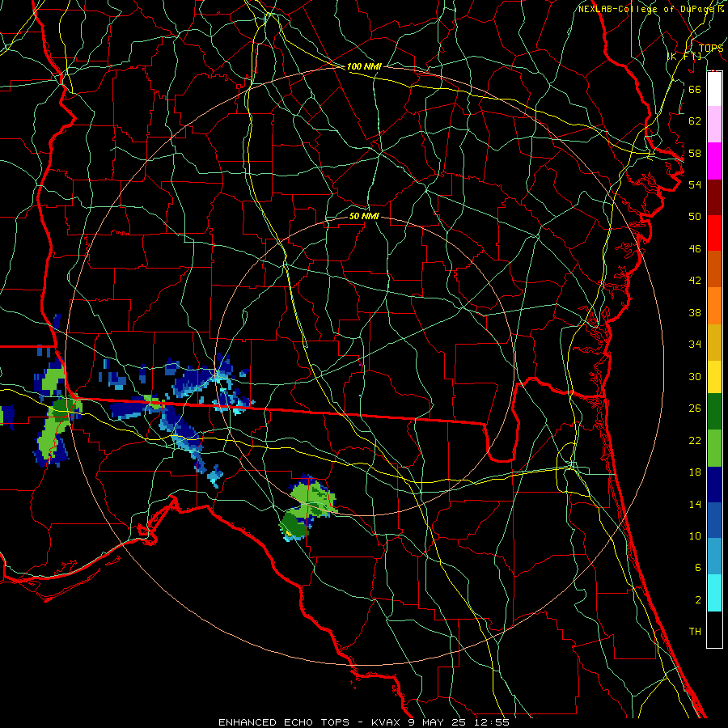Click the gold legend swatch
The image size is (728, 728).
point(714,342)
